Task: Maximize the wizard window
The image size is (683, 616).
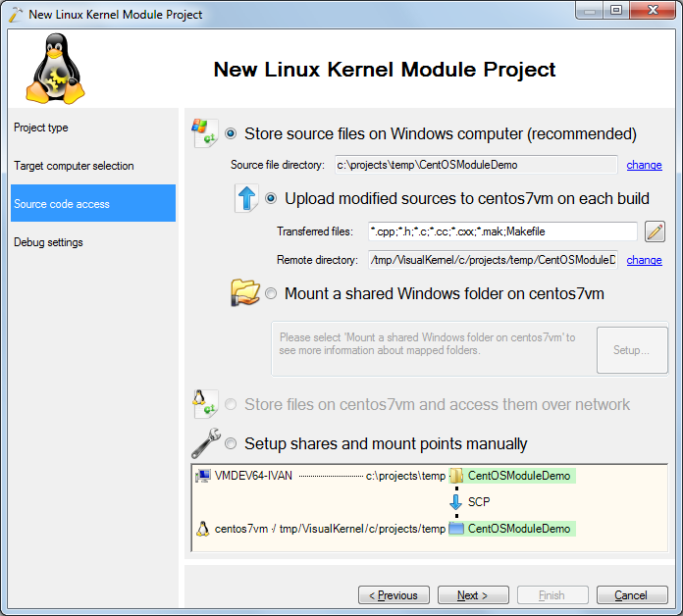Action: [615, 10]
